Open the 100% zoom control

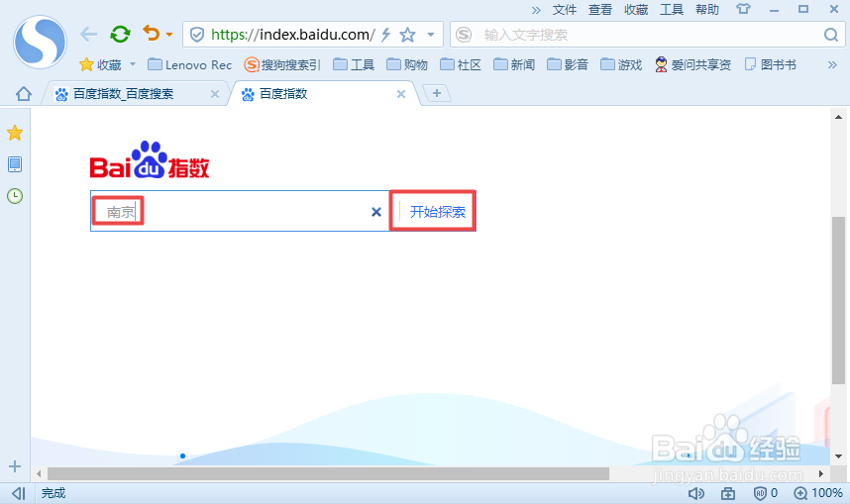click(x=818, y=493)
